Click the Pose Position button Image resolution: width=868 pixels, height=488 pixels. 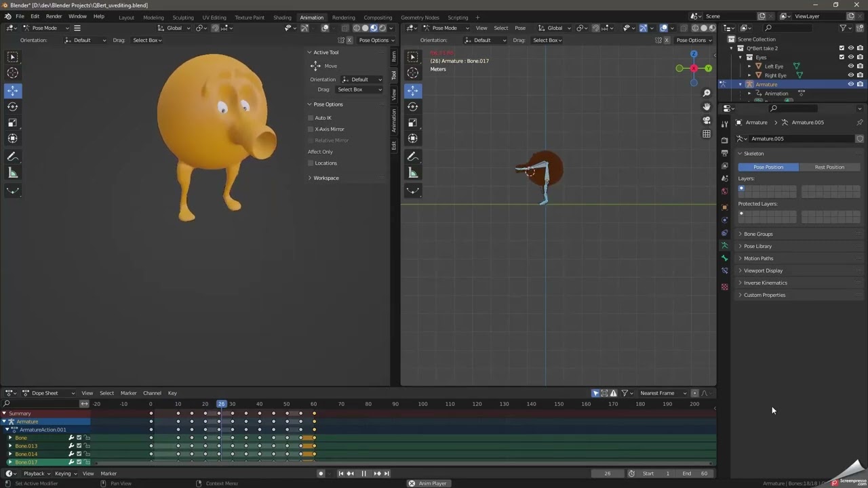pos(768,167)
